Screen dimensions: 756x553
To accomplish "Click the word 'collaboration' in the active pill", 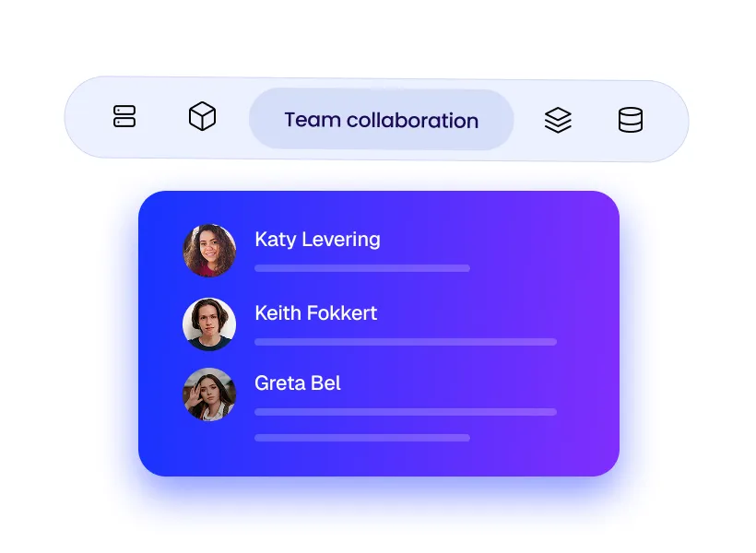I will pos(412,120).
